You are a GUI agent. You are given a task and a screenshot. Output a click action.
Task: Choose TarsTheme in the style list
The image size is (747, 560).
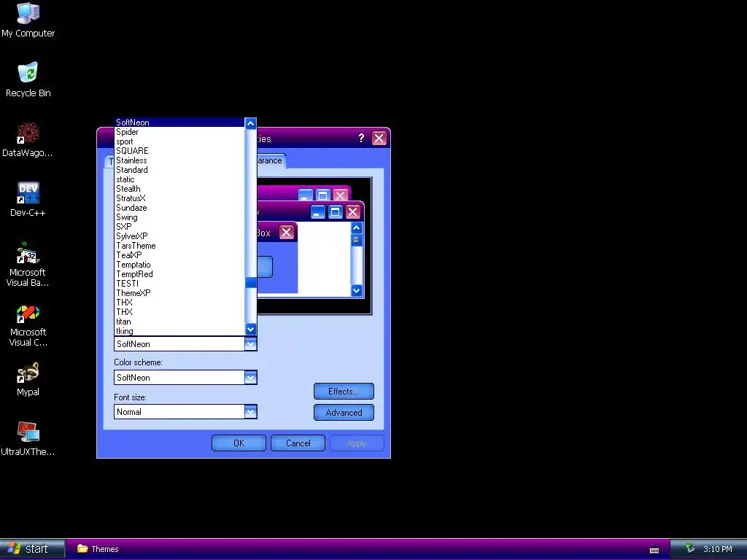[179, 246]
